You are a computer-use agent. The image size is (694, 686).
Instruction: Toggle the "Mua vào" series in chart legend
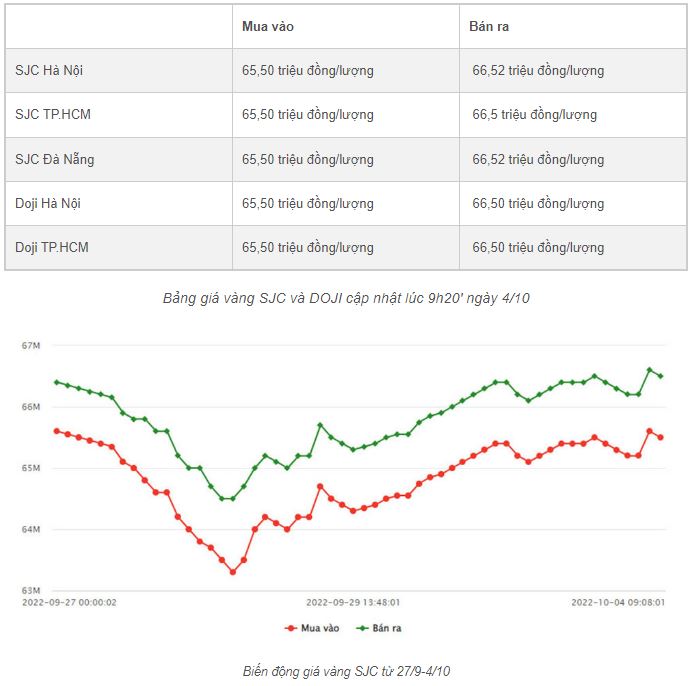(312, 628)
